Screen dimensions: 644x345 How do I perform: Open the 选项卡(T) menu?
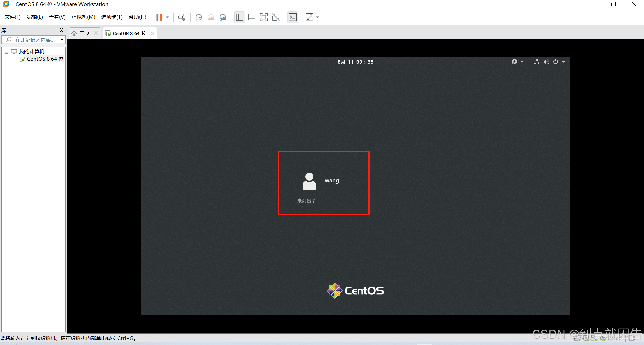(112, 17)
